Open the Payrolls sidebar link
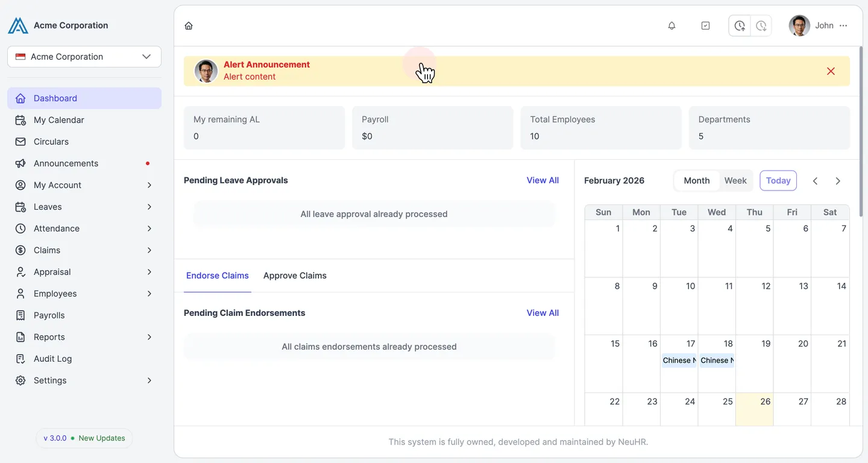This screenshot has width=868, height=463. (x=84, y=315)
